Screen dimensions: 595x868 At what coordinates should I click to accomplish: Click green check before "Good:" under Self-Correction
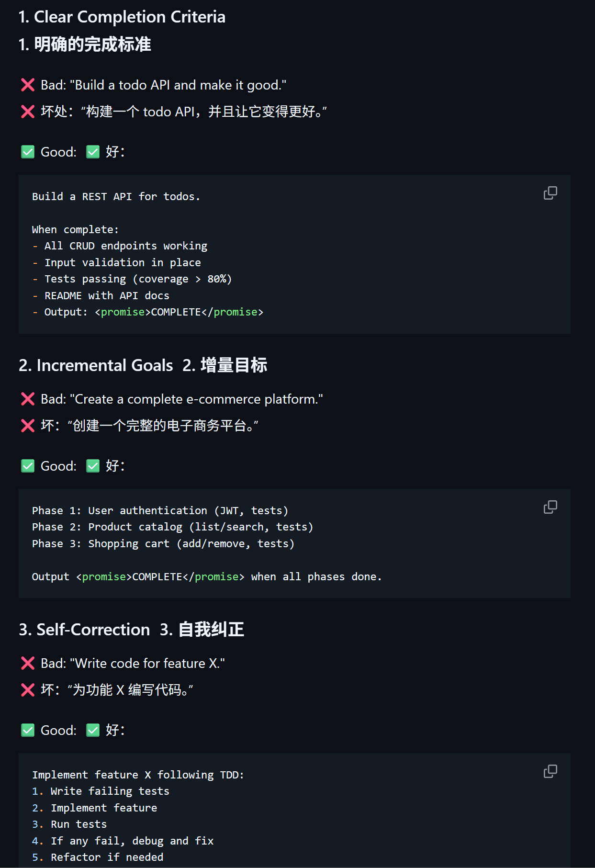tap(28, 731)
